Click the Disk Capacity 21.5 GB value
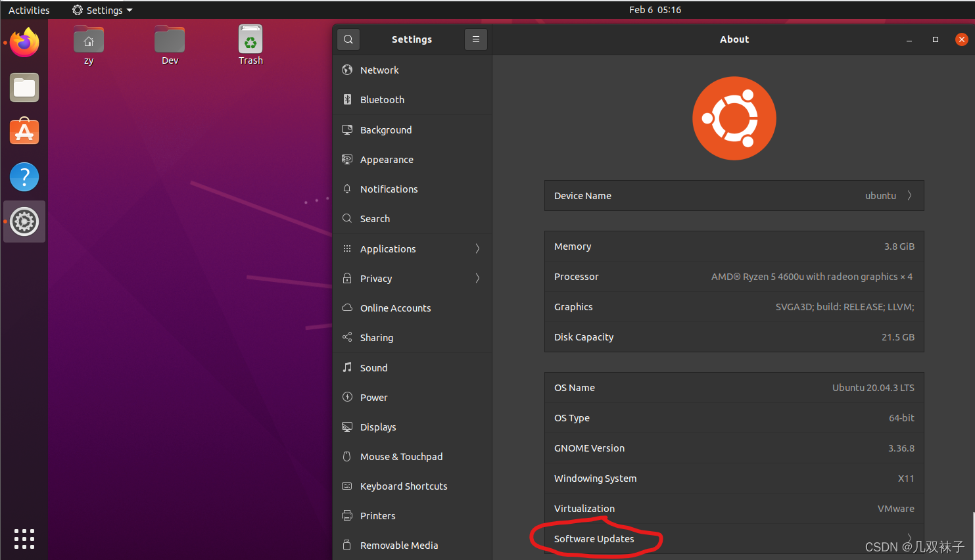This screenshot has width=975, height=560. tap(898, 337)
